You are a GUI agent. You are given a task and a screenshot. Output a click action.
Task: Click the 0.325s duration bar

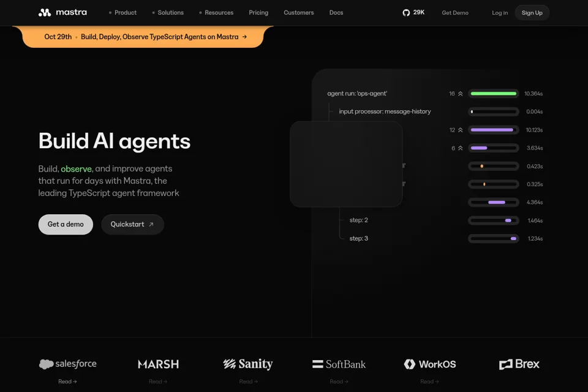494,184
